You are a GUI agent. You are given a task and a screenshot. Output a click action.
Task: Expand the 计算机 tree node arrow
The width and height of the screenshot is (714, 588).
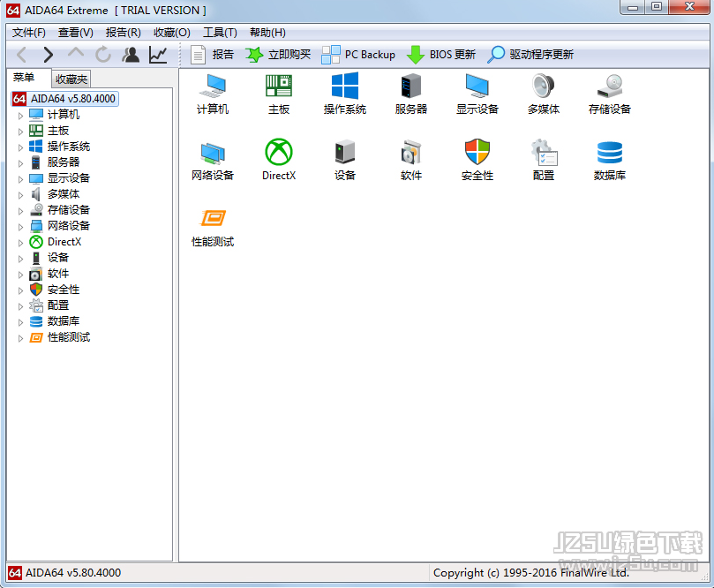[20, 116]
